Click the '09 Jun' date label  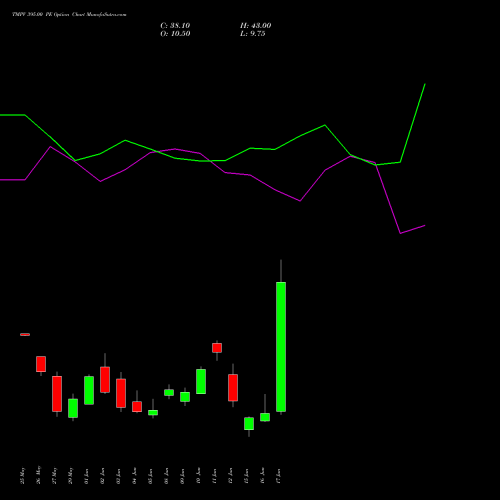[x=183, y=476]
